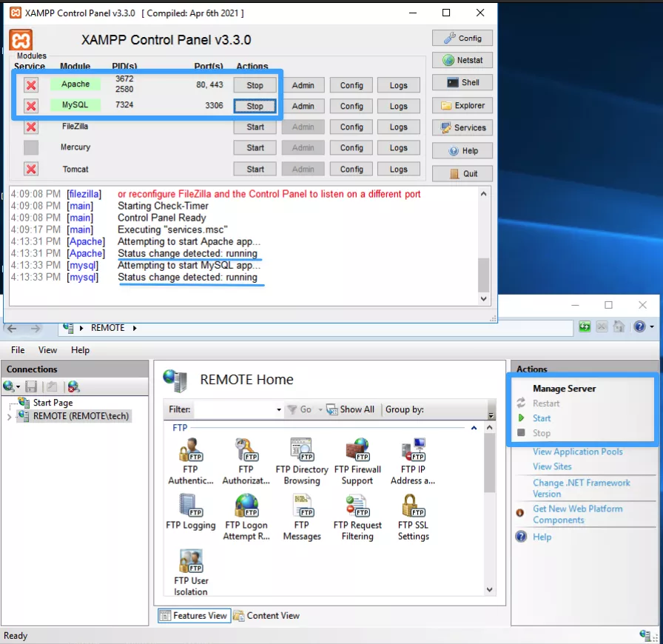This screenshot has width=663, height=644.
Task: Open XAMPP Shell button
Action: click(462, 83)
